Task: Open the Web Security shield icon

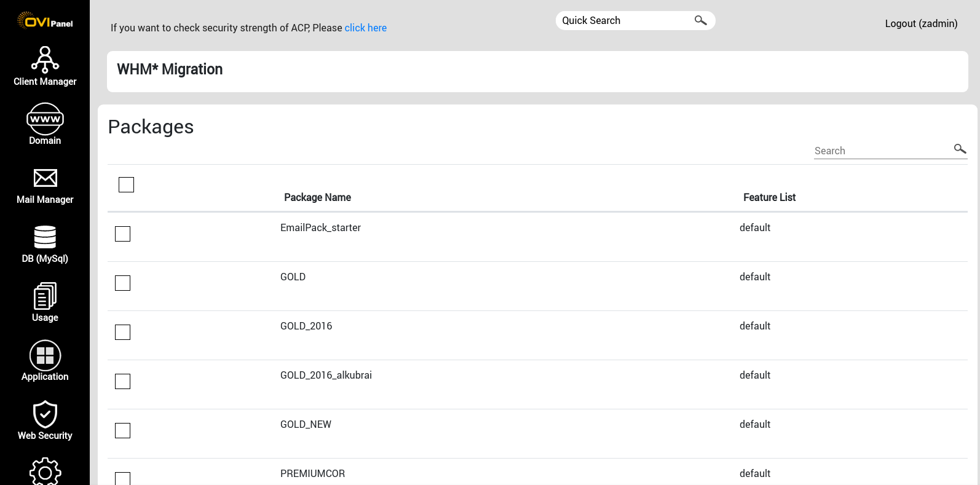Action: point(45,414)
